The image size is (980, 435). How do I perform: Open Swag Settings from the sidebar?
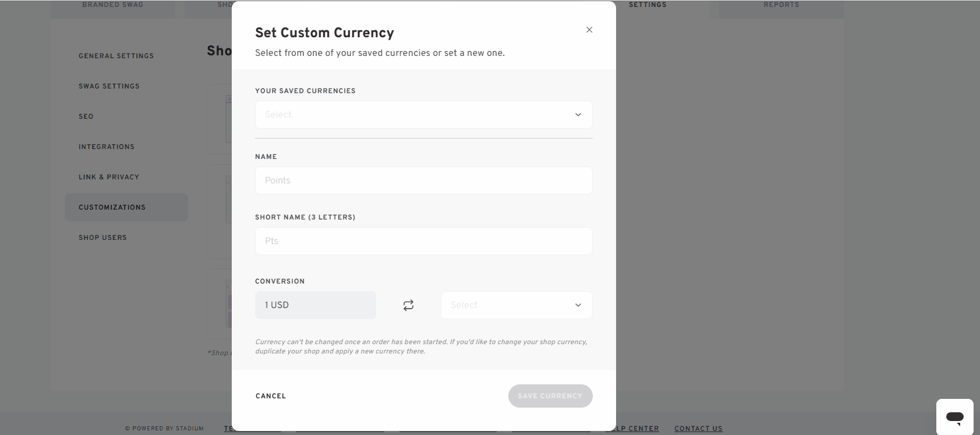tap(109, 86)
